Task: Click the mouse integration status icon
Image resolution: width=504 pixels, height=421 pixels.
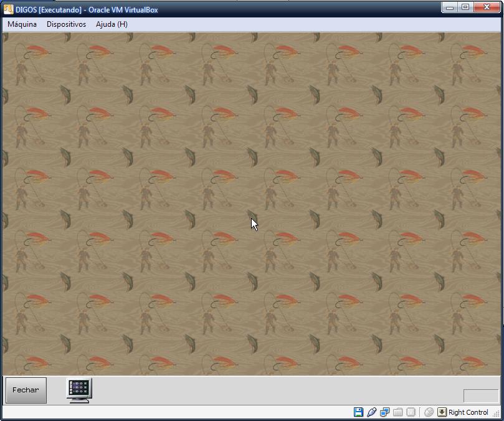Action: click(429, 412)
